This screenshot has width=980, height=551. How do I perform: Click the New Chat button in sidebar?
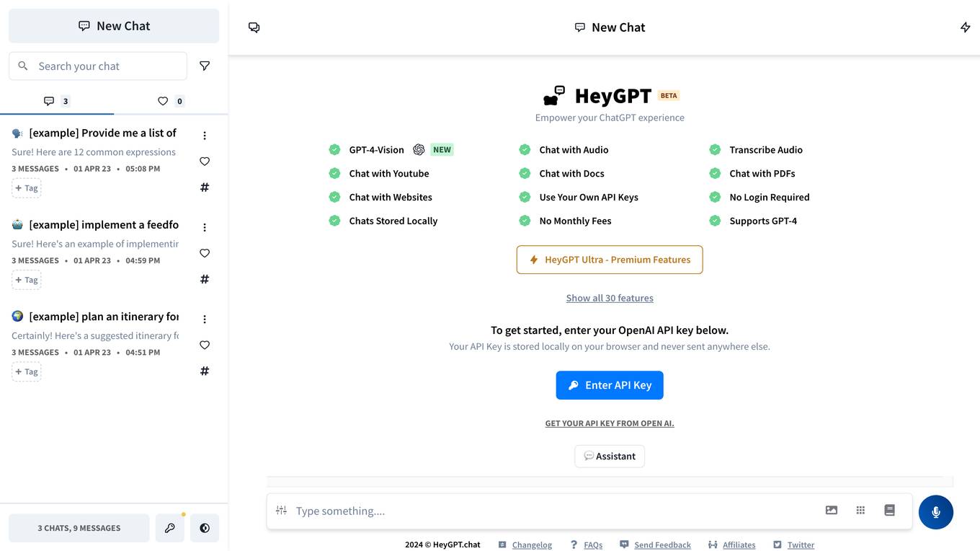(x=114, y=26)
